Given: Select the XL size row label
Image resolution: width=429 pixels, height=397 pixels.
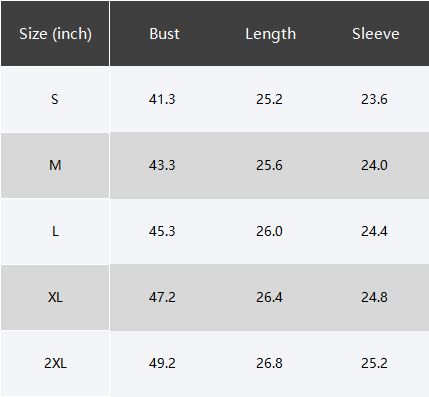Looking at the screenshot, I should [55, 297].
